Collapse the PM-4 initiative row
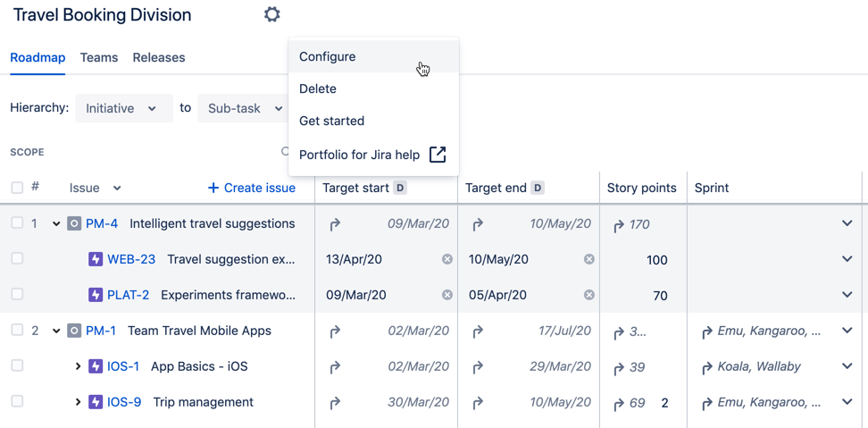This screenshot has height=428, width=868. [x=56, y=223]
